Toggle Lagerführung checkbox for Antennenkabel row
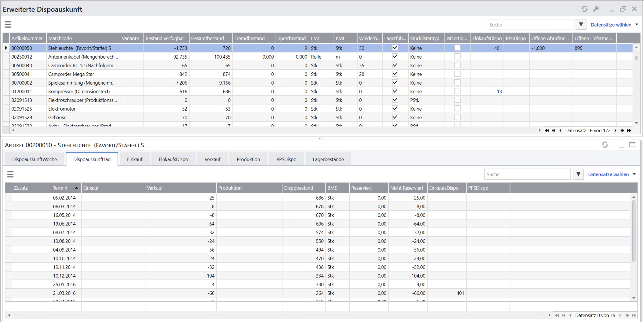Screen dimensions: 644x322 coord(395,57)
